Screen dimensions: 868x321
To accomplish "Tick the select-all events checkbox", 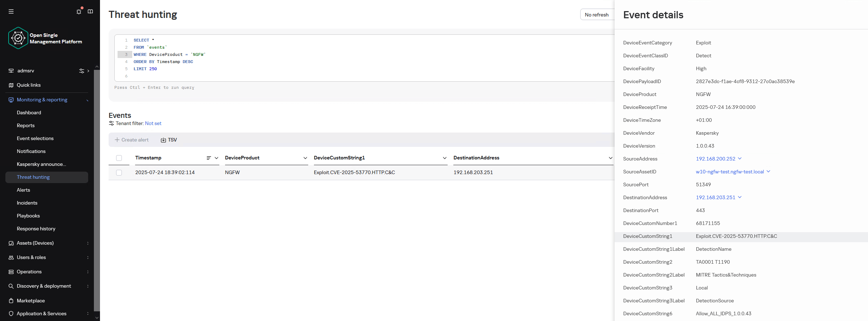I will (x=119, y=158).
